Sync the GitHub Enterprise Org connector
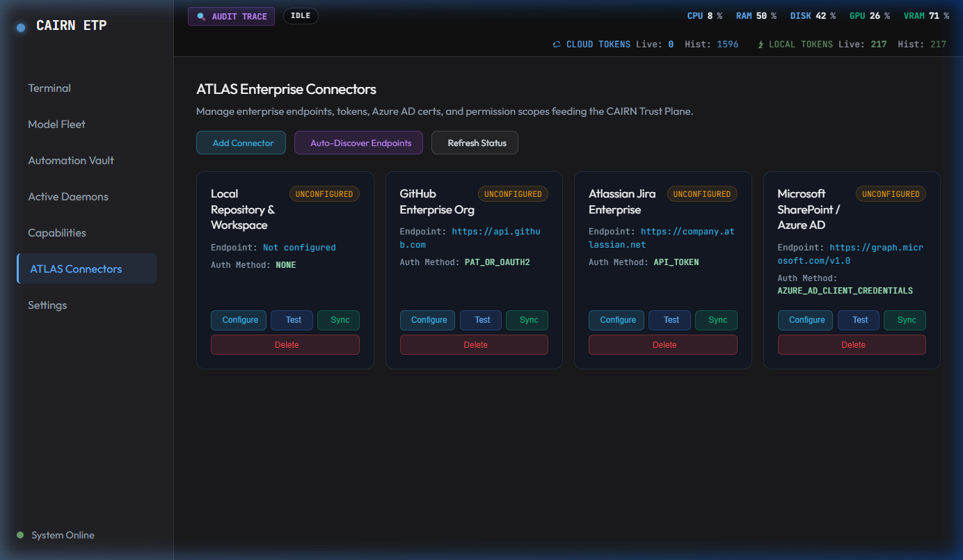The height and width of the screenshot is (560, 963). tap(527, 320)
